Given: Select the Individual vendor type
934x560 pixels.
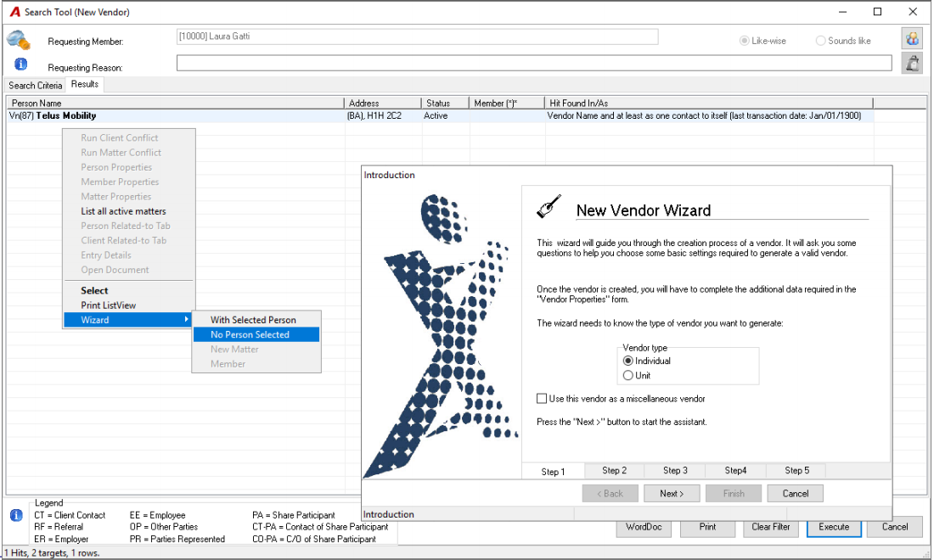Looking at the screenshot, I should (x=627, y=361).
